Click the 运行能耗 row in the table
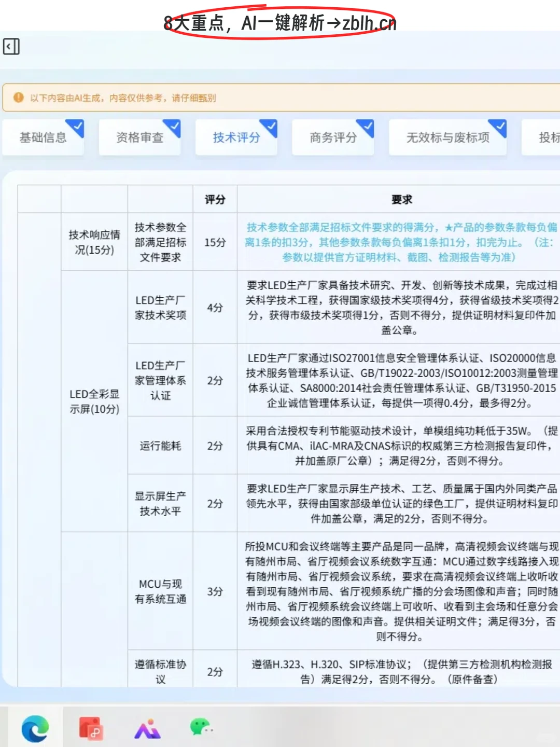The width and height of the screenshot is (560, 747). [x=160, y=446]
